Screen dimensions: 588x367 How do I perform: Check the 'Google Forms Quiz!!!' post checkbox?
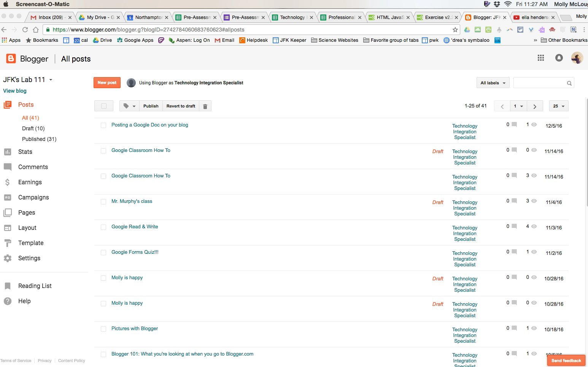[103, 252]
